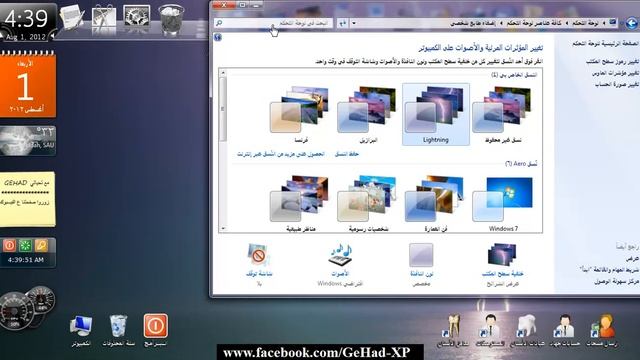Viewport: 640px width, 360px height.
Task: Open the notepad icon in top dock
Action: [x=72, y=17]
